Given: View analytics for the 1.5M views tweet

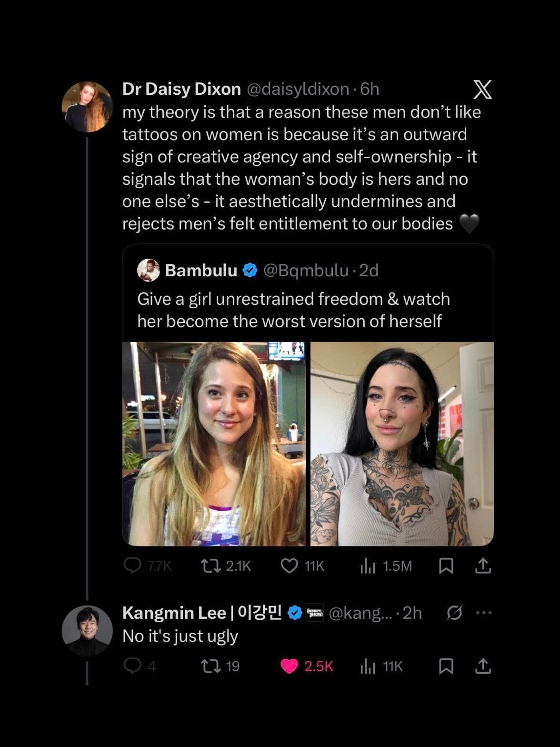Looking at the screenshot, I should 368,565.
